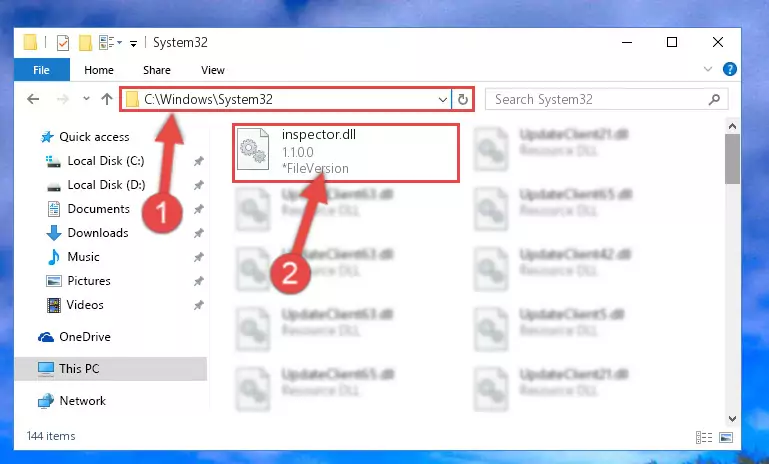This screenshot has width=769, height=464.
Task: Unpin Videos using pin icon
Action: (x=199, y=305)
